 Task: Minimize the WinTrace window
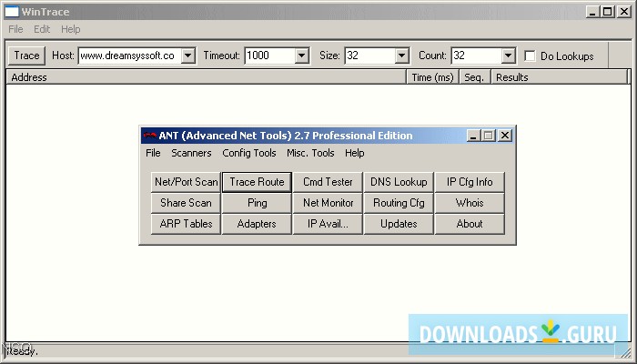point(593,12)
